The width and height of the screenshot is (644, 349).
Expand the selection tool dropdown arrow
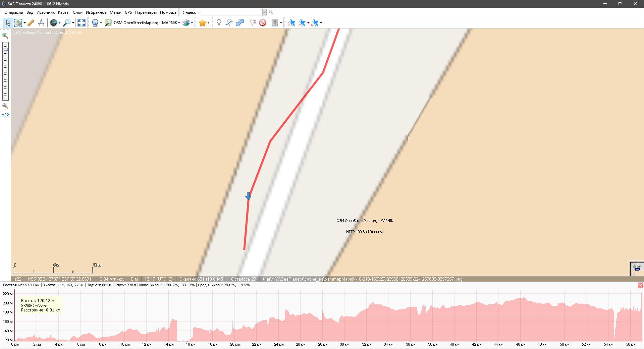point(25,23)
